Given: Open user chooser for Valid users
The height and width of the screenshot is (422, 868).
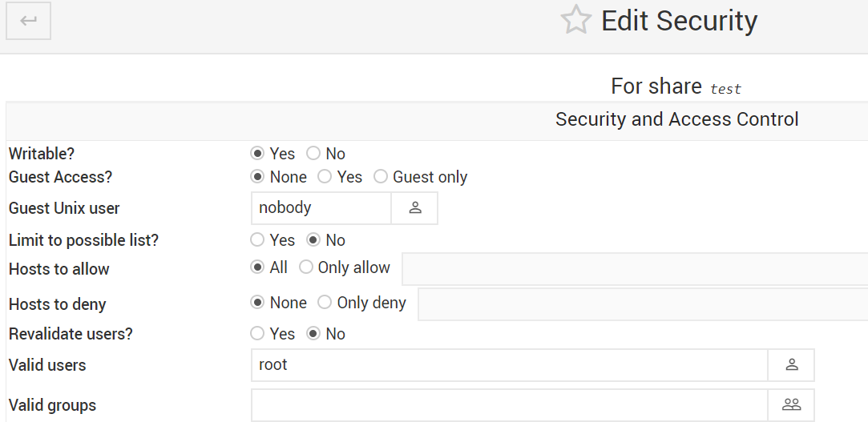Looking at the screenshot, I should [791, 365].
